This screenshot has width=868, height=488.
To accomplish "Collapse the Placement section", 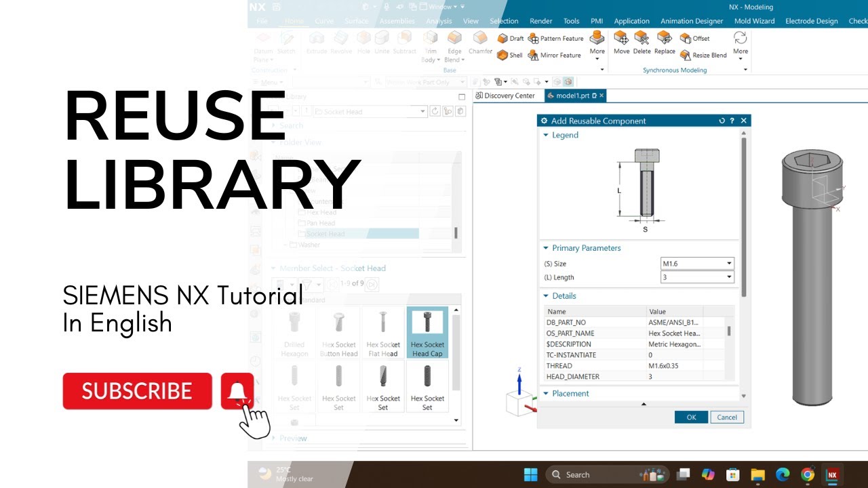I will pyautogui.click(x=545, y=393).
